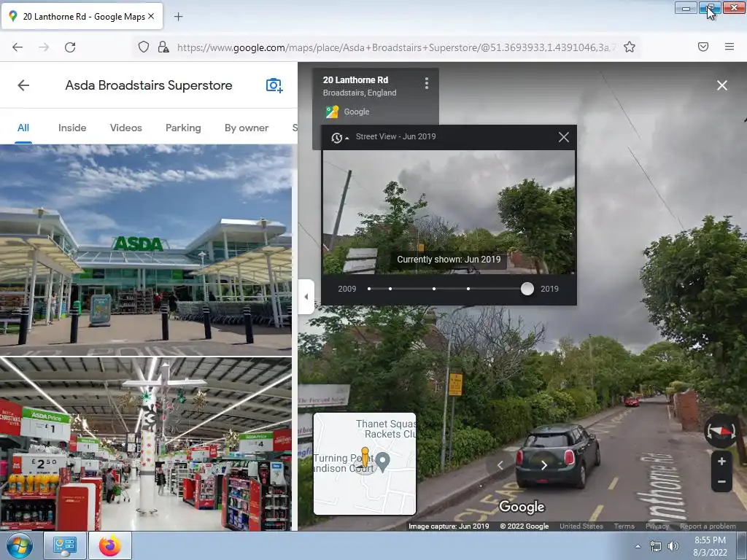Image resolution: width=747 pixels, height=560 pixels.
Task: Open the Jun 2019 preview thumbnail
Action: point(449,212)
